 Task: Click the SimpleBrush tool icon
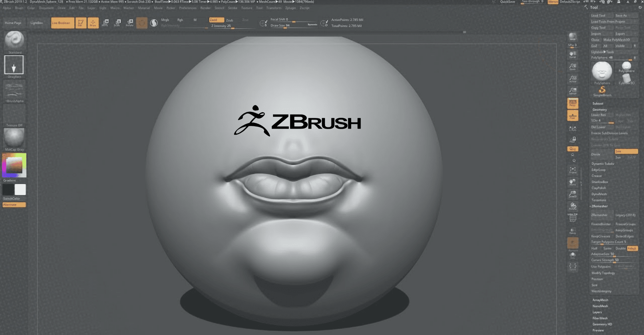click(x=602, y=91)
